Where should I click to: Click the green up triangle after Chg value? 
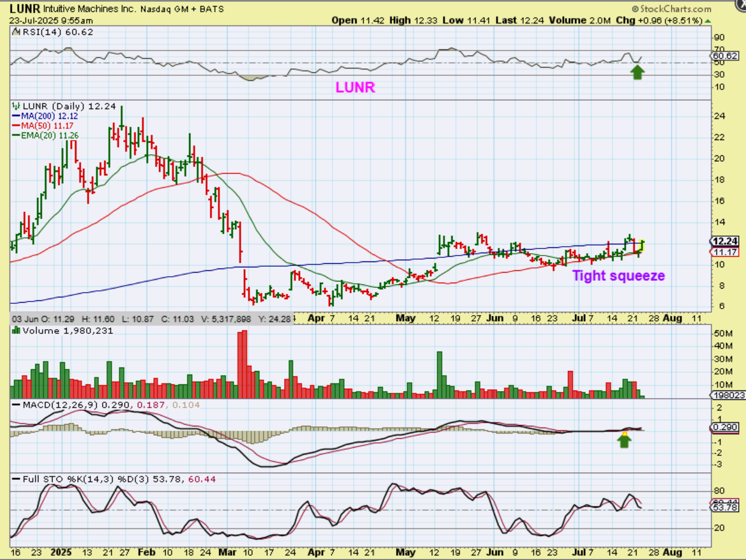708,20
